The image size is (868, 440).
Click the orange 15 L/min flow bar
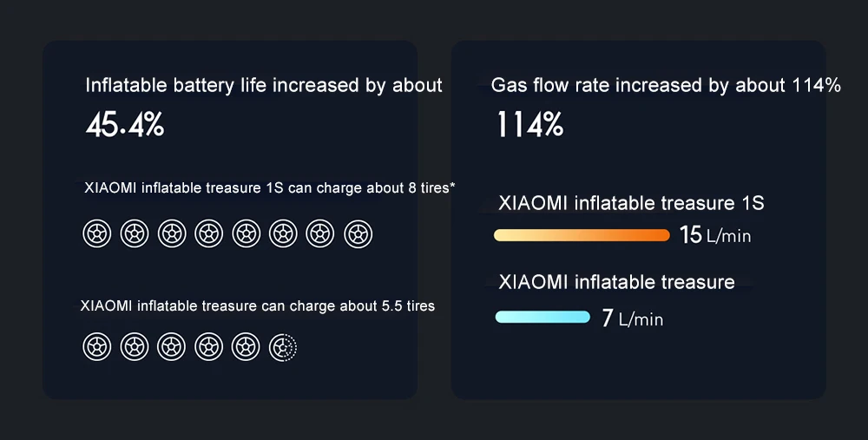582,235
